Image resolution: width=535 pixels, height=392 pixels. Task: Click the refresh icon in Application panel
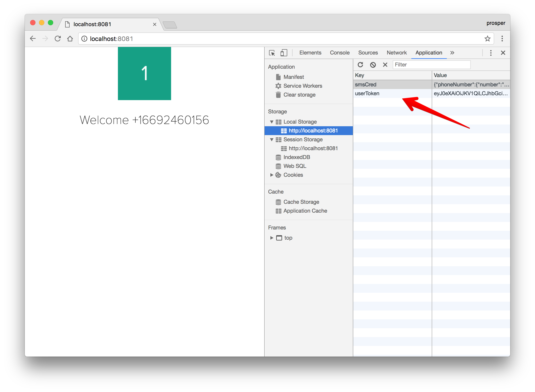tap(361, 65)
